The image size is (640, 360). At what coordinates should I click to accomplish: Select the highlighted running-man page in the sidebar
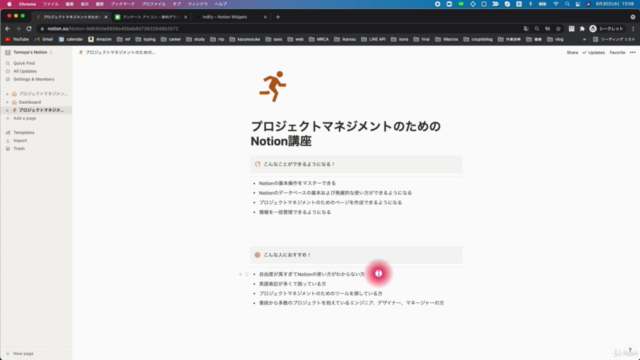tap(41, 110)
